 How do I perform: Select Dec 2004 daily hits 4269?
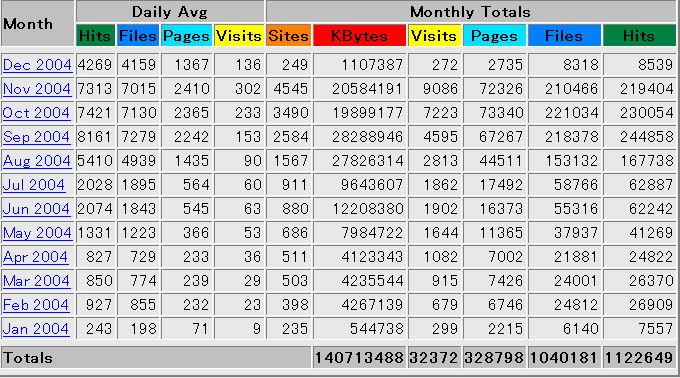tap(95, 65)
